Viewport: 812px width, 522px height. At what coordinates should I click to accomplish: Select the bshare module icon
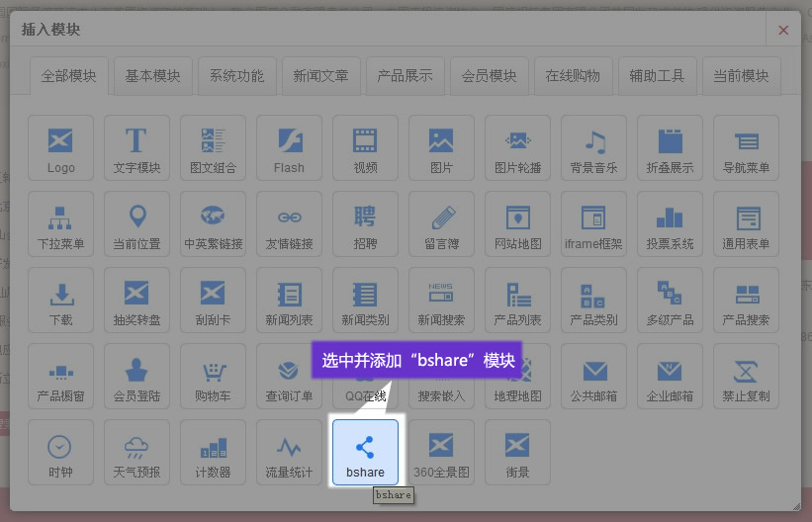point(365,451)
